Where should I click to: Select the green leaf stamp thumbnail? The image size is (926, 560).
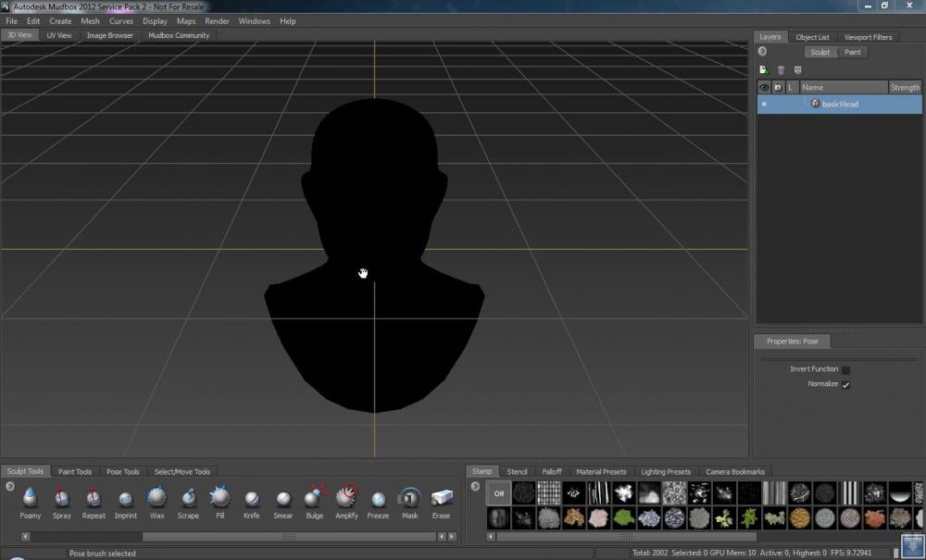[x=623, y=518]
